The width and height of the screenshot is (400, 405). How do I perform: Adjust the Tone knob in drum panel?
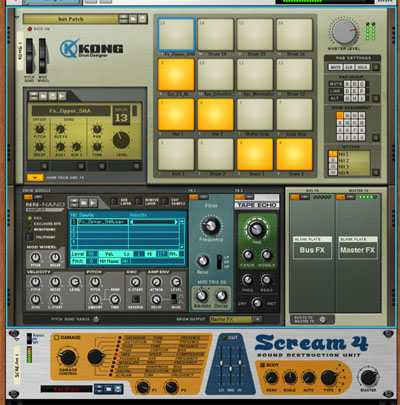(x=97, y=147)
